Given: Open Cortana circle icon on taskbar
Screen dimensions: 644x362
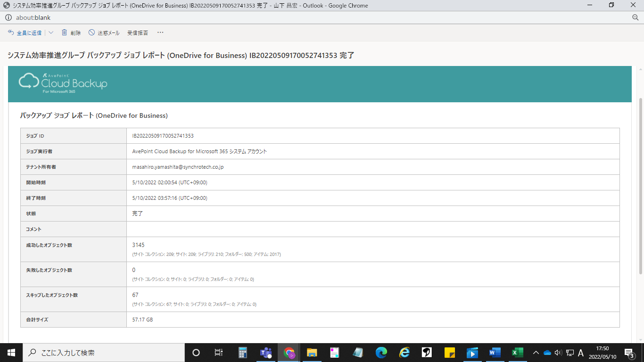Looking at the screenshot, I should pyautogui.click(x=196, y=353).
